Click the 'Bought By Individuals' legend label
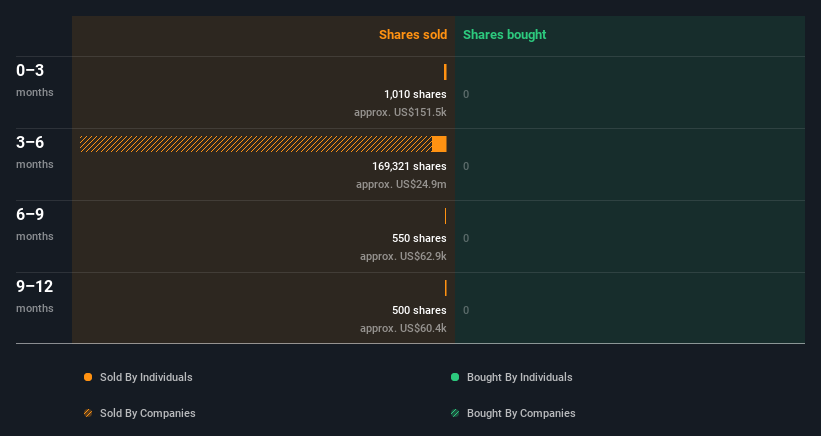The image size is (821, 436). point(519,377)
